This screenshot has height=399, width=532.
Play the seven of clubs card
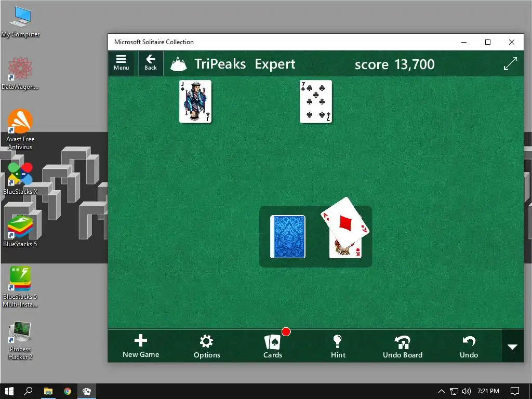tap(316, 101)
